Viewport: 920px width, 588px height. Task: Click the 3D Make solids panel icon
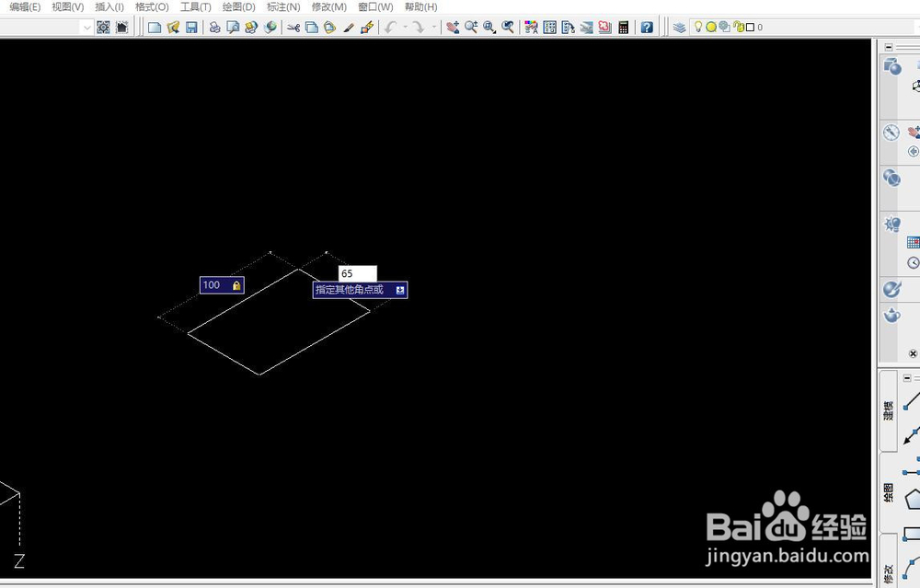[x=891, y=67]
